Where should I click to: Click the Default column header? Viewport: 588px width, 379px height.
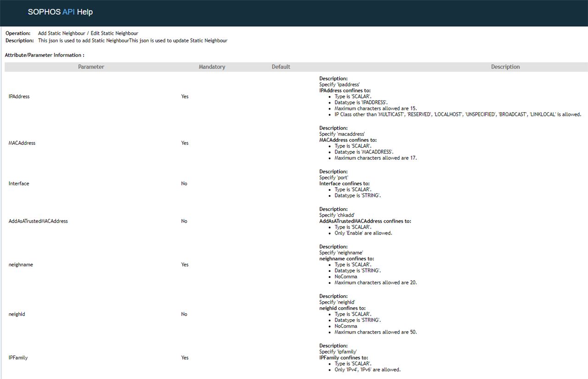click(x=281, y=67)
